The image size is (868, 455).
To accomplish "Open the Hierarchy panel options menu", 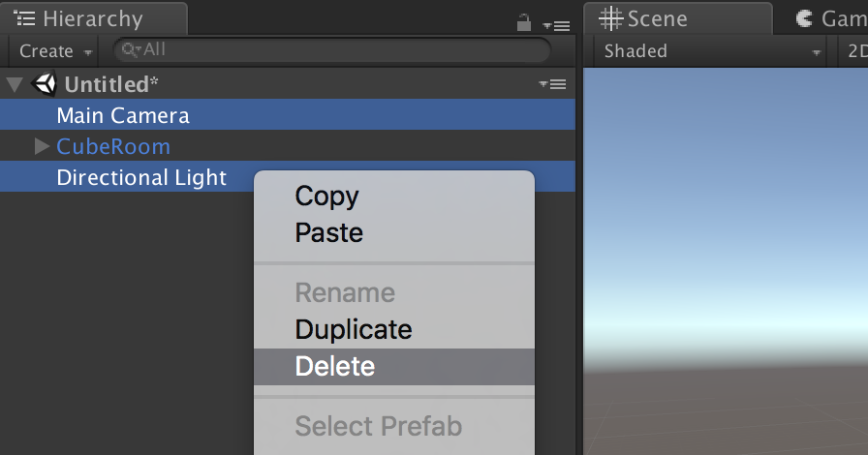I will coord(556,25).
